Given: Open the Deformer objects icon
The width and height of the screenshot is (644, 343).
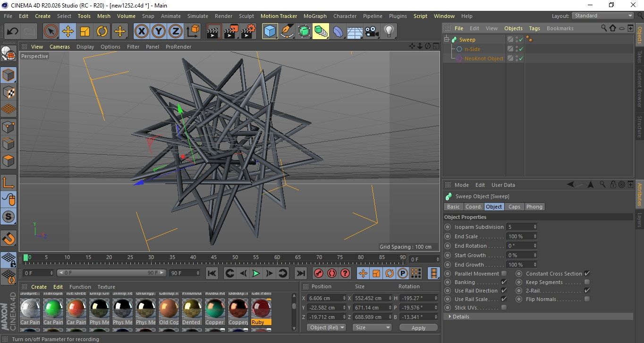Looking at the screenshot, I should tap(338, 32).
